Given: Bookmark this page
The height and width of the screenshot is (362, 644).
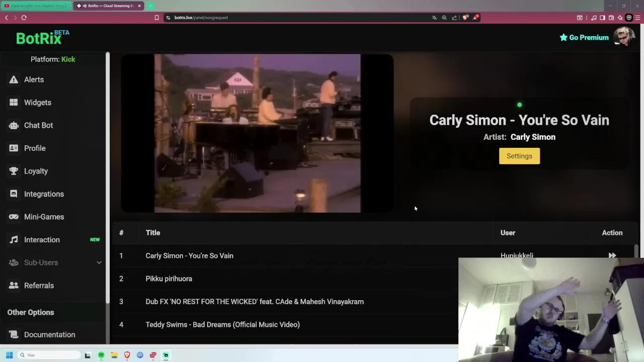Looking at the screenshot, I should pos(156,18).
